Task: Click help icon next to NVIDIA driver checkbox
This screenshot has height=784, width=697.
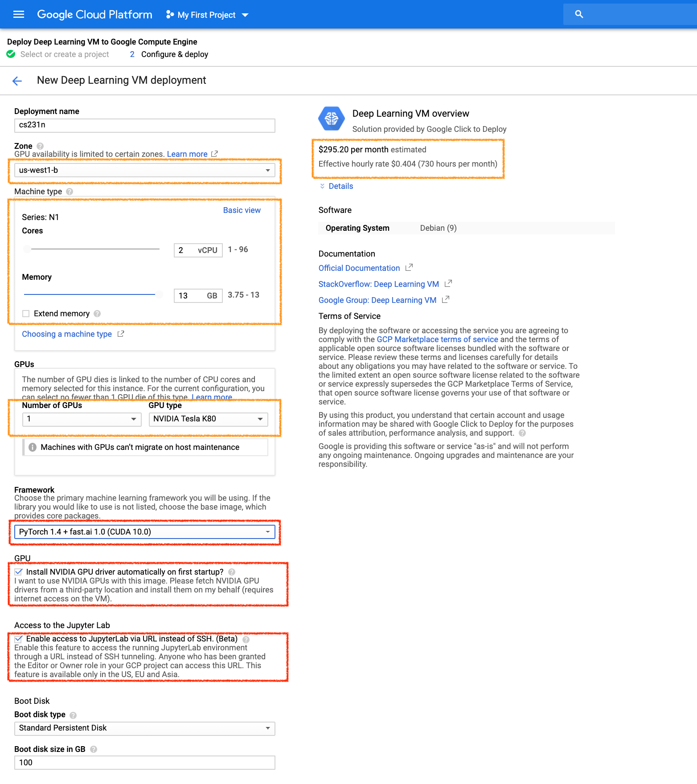Action: point(232,572)
